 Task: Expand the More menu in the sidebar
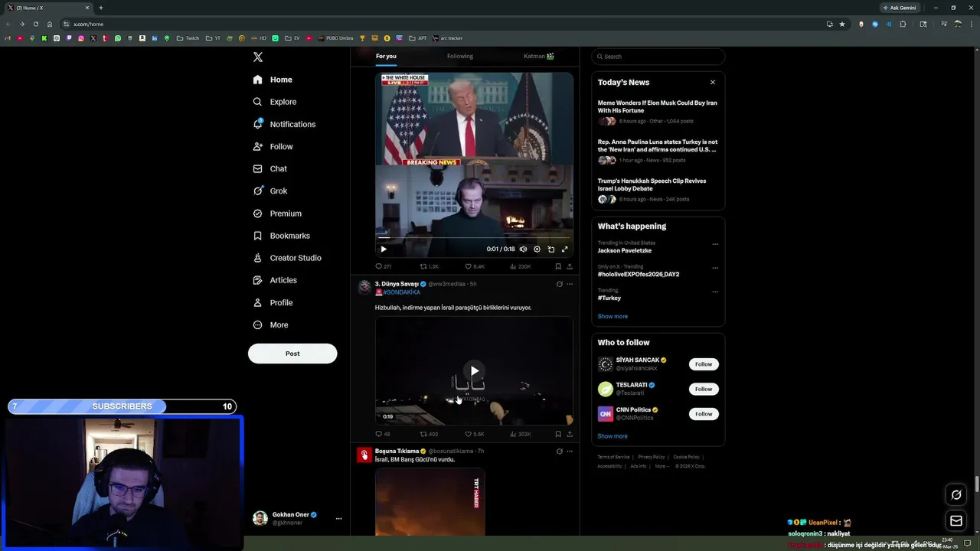coord(270,324)
